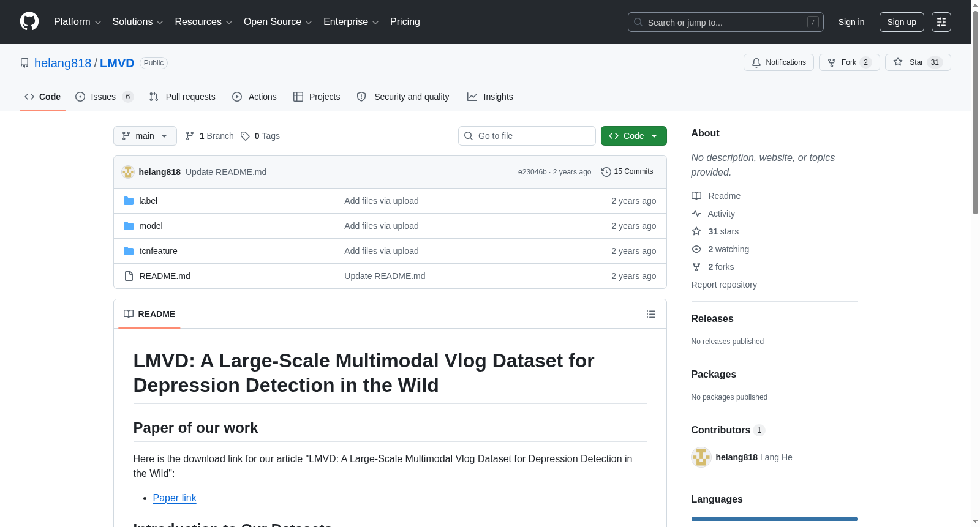Open the Releases section heading
Image resolution: width=980 pixels, height=527 pixels.
(x=712, y=319)
